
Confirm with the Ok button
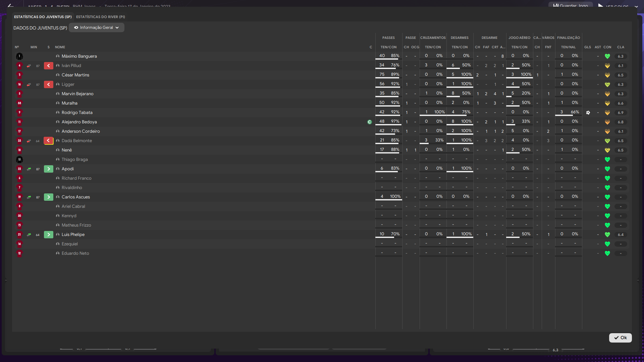pyautogui.click(x=620, y=338)
